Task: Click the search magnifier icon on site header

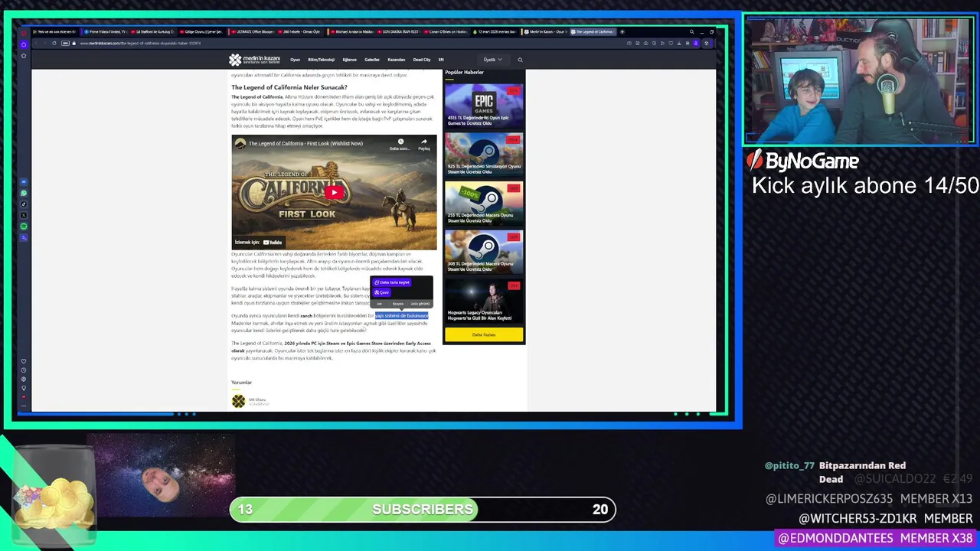Action: click(520, 60)
